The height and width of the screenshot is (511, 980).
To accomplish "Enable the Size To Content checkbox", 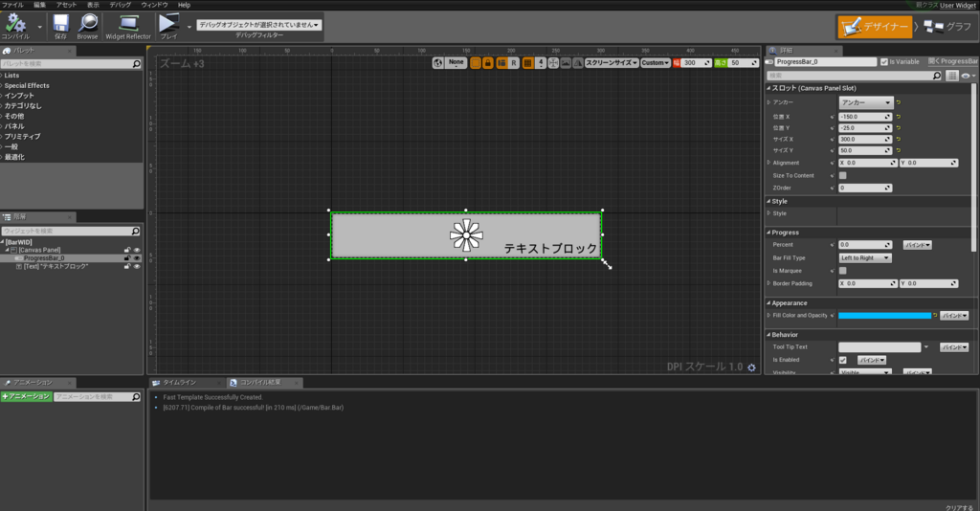I will point(842,175).
